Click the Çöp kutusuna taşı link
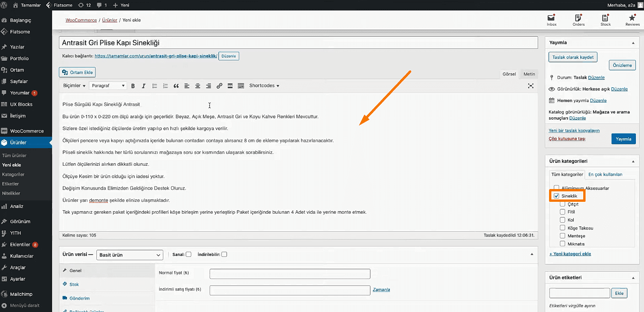 tap(567, 139)
